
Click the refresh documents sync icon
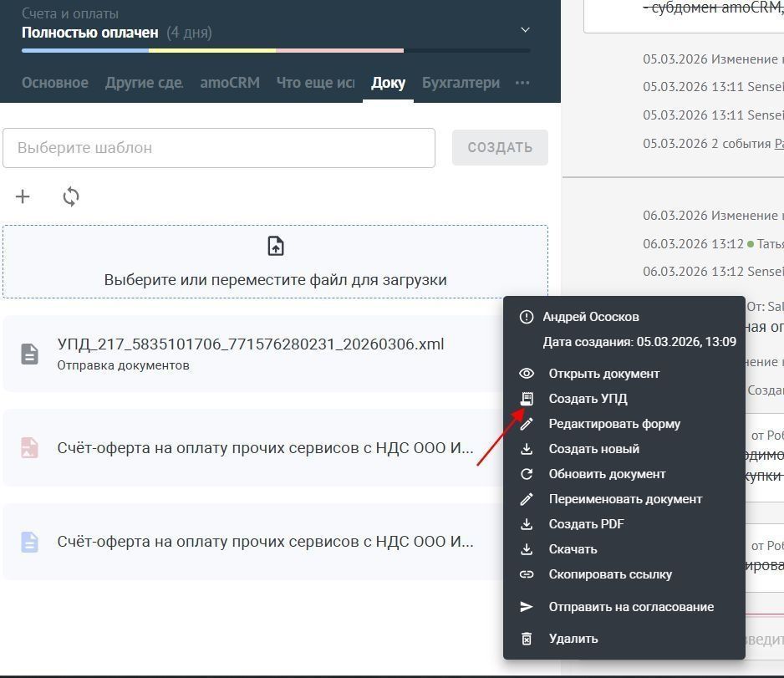pyautogui.click(x=71, y=196)
